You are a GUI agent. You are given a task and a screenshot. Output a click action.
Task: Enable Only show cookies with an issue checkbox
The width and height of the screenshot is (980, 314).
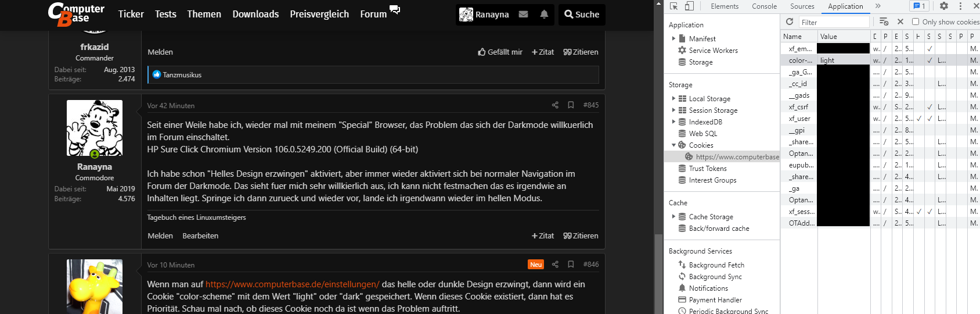pyautogui.click(x=916, y=22)
